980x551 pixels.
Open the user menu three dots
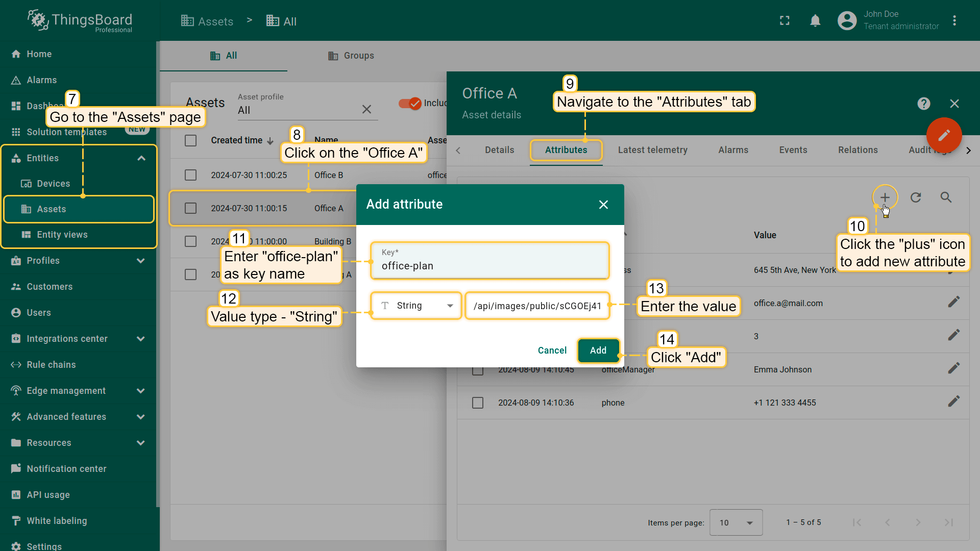(x=954, y=21)
